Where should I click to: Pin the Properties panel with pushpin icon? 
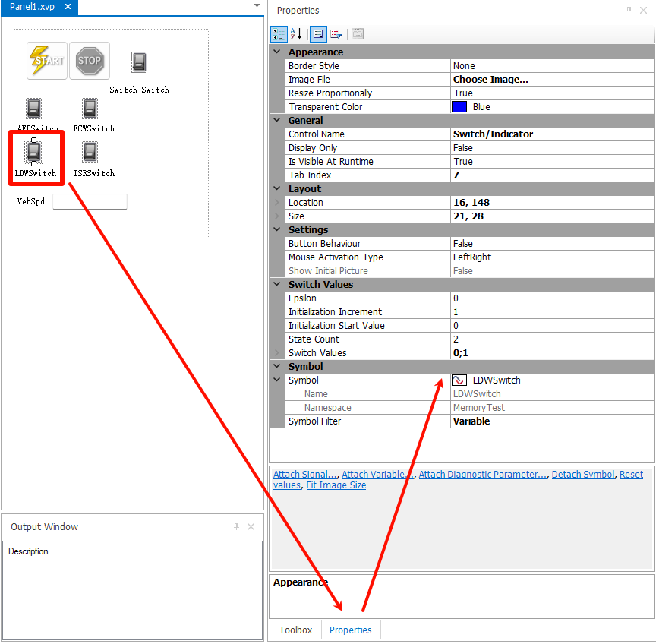click(629, 11)
